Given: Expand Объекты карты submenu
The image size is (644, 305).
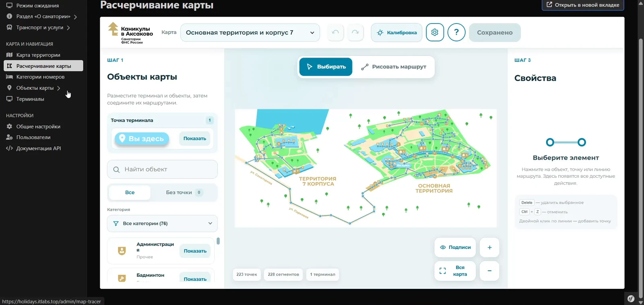Looking at the screenshot, I should (59, 88).
